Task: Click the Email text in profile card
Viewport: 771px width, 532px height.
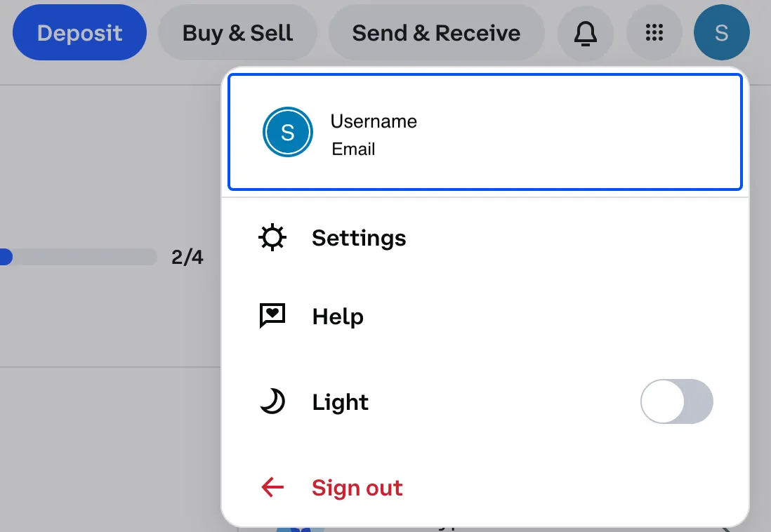Action: tap(353, 149)
